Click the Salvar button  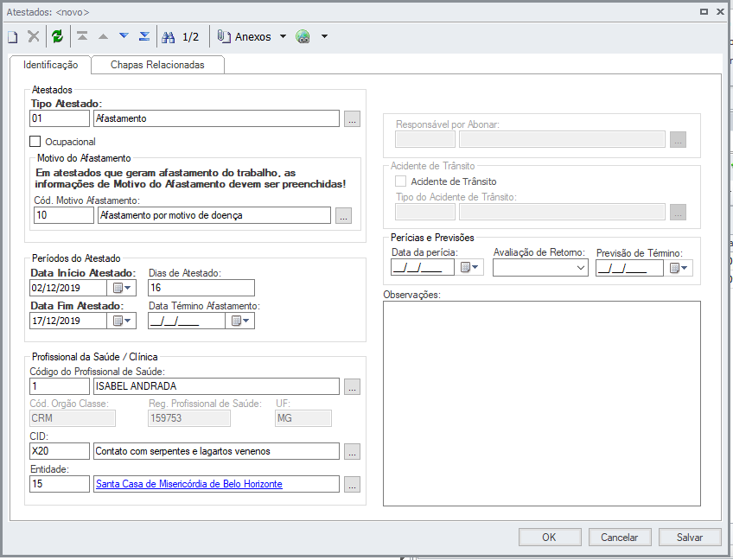pyautogui.click(x=689, y=537)
